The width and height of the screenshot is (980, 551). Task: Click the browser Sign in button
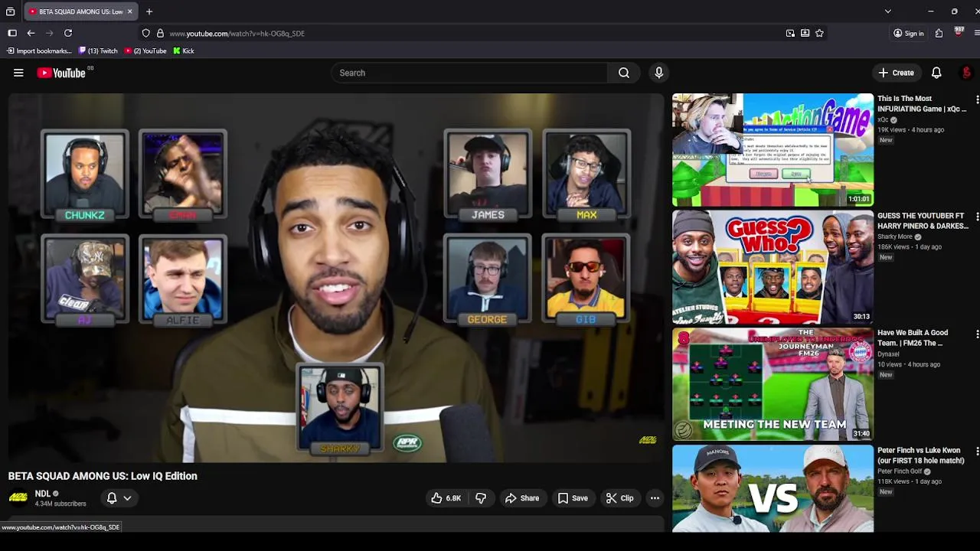click(x=909, y=33)
